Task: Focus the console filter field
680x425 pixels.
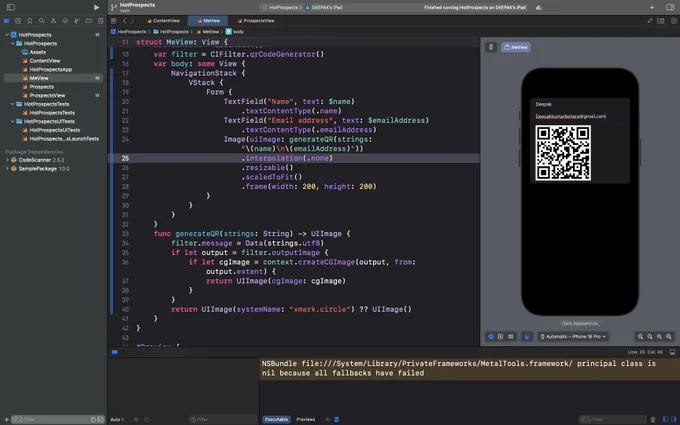Action: [615, 419]
